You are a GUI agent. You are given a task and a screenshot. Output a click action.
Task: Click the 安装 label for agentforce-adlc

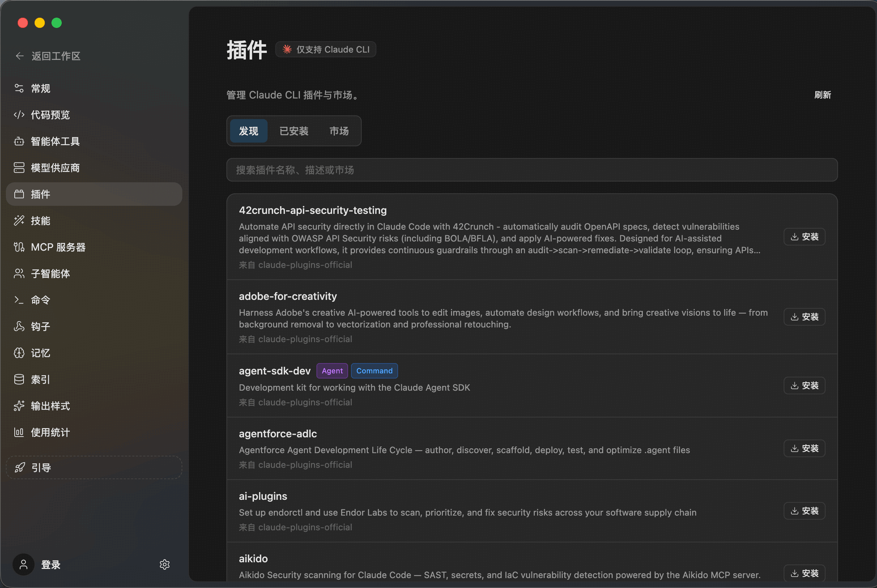pos(810,448)
